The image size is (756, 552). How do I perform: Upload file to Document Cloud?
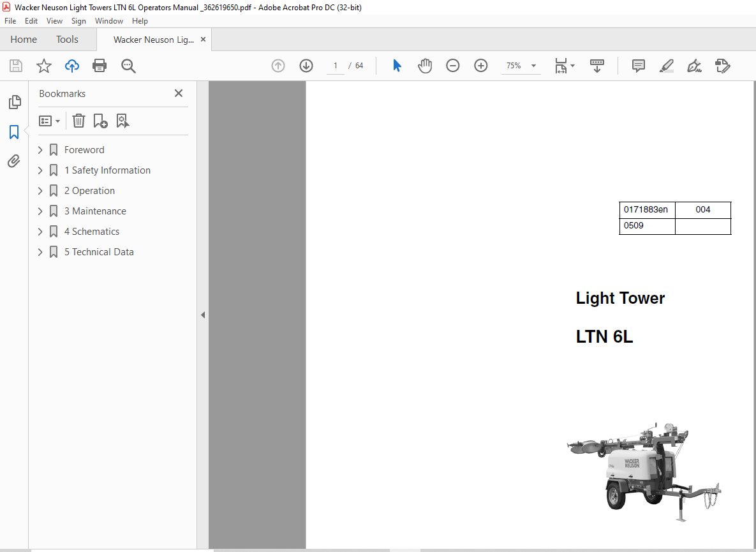click(x=72, y=66)
